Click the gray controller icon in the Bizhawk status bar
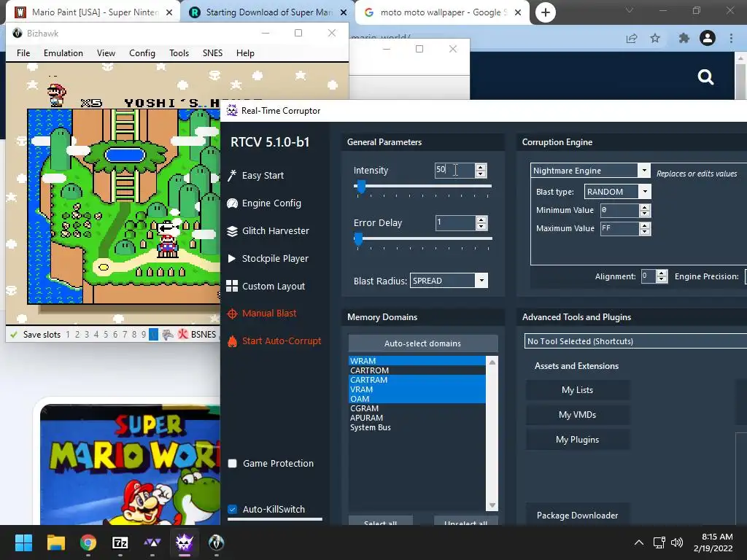 coord(168,334)
